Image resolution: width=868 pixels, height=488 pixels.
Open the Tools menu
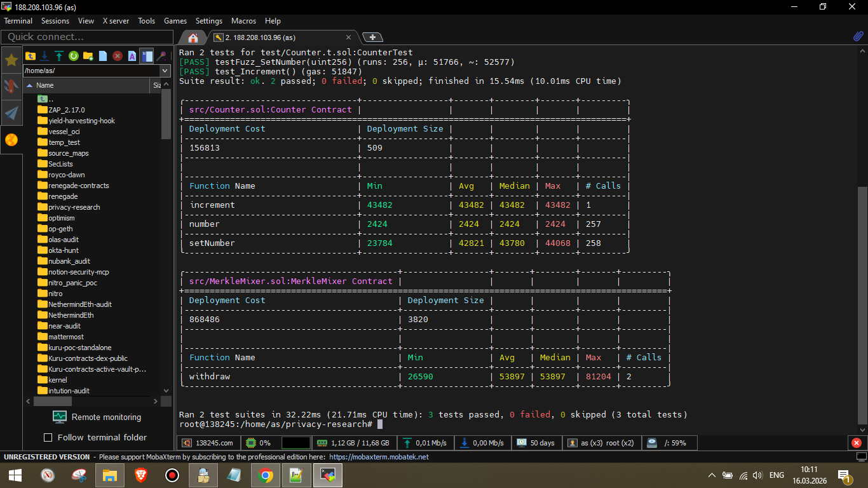coord(147,21)
